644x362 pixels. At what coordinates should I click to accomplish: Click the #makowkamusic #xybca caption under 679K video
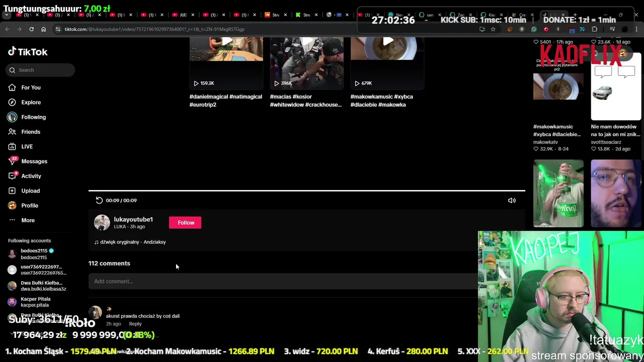[x=381, y=101]
